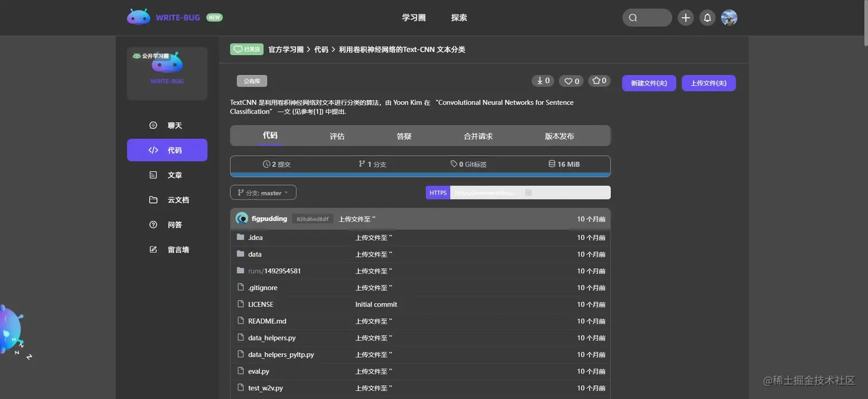Click the chat icon beside 聊天

153,125
